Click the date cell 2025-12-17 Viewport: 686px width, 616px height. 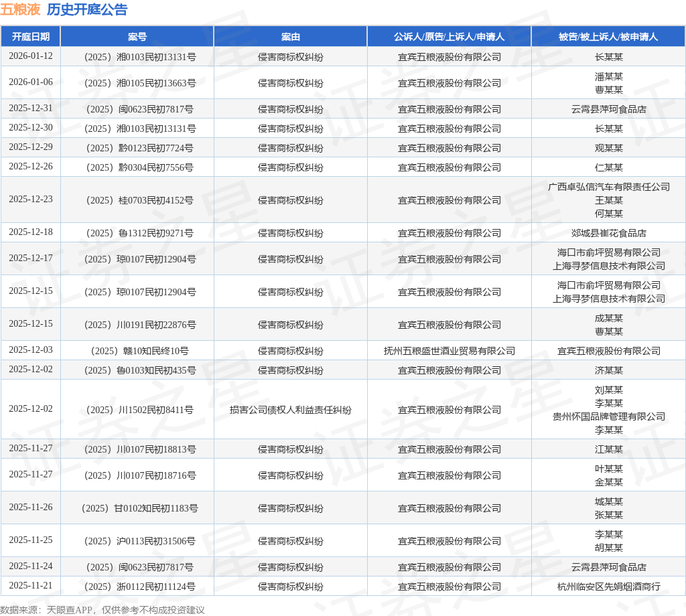point(31,258)
